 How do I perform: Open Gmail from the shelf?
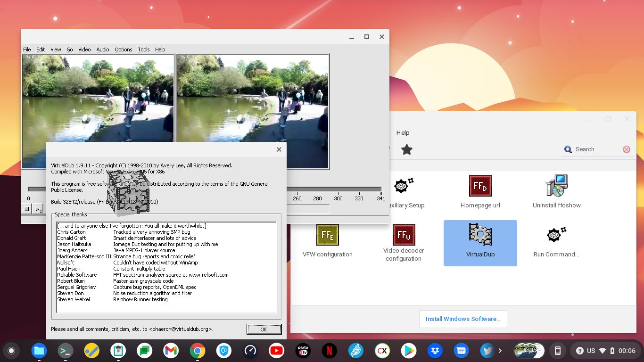[x=171, y=351]
